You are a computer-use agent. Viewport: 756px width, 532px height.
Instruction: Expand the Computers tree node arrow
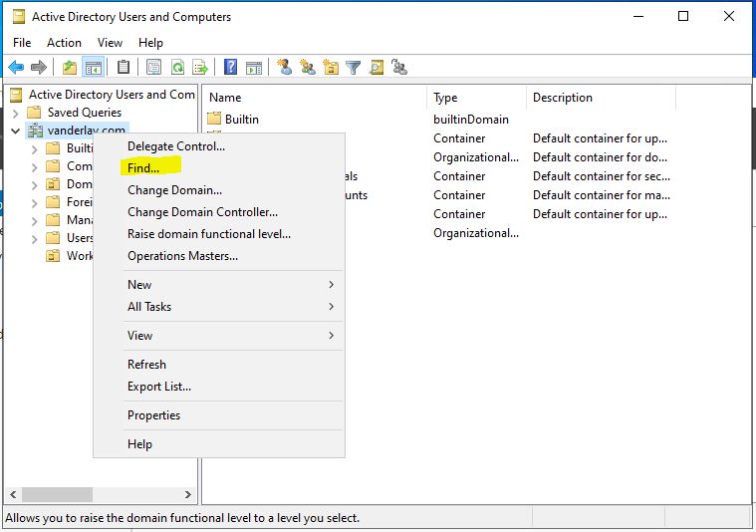(34, 167)
